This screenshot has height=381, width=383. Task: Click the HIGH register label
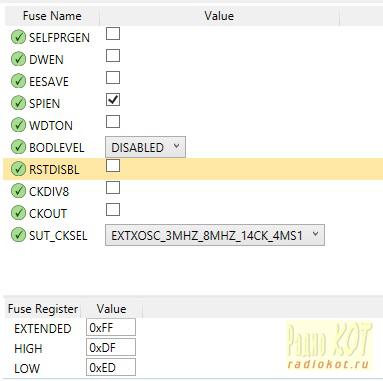point(28,349)
